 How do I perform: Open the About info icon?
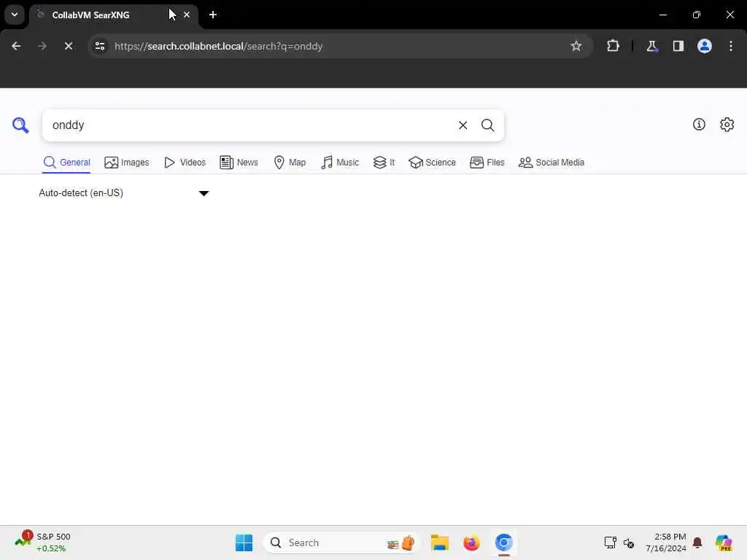[699, 124]
